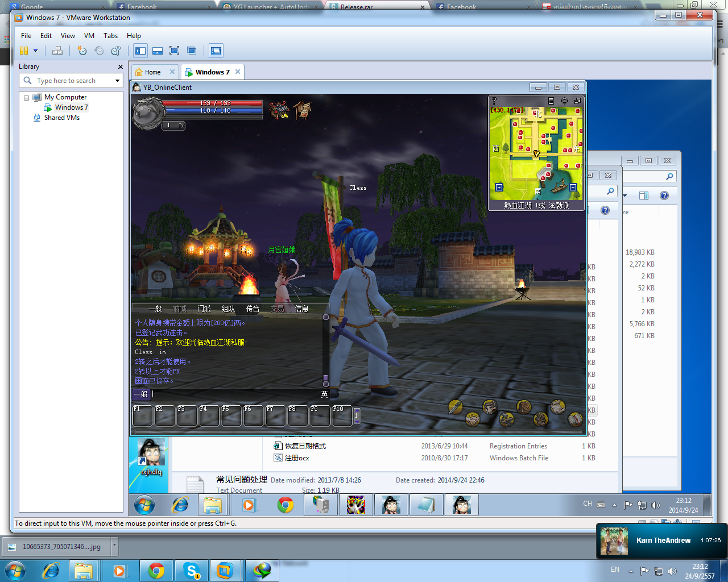The width and height of the screenshot is (728, 582).
Task: Click the chat log scrollbar thumb
Action: point(326,378)
